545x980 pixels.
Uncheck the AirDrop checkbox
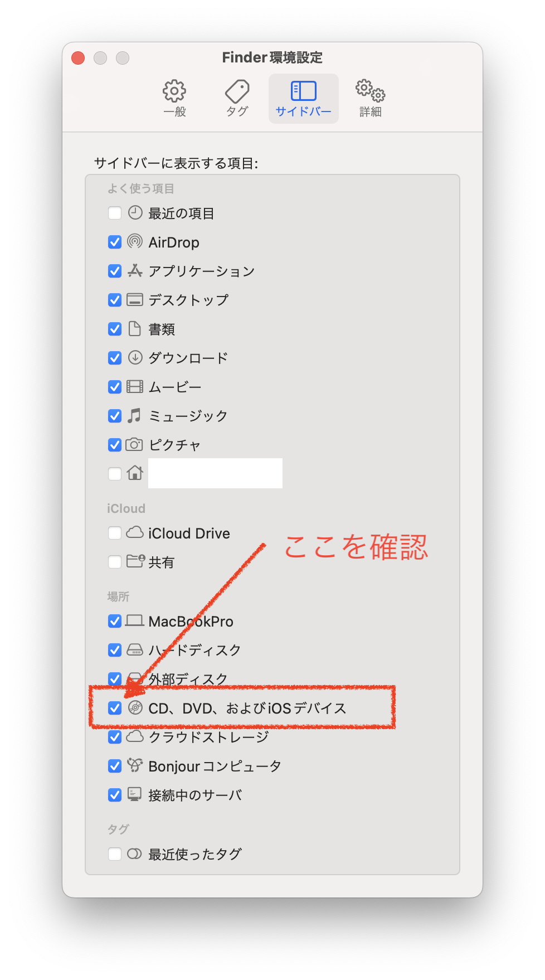(x=115, y=242)
